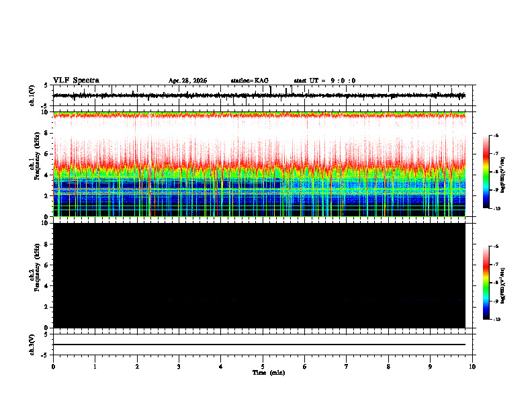The width and height of the screenshot is (532, 411).
Task: Click the VLF Spectra title text
Action: pos(76,81)
